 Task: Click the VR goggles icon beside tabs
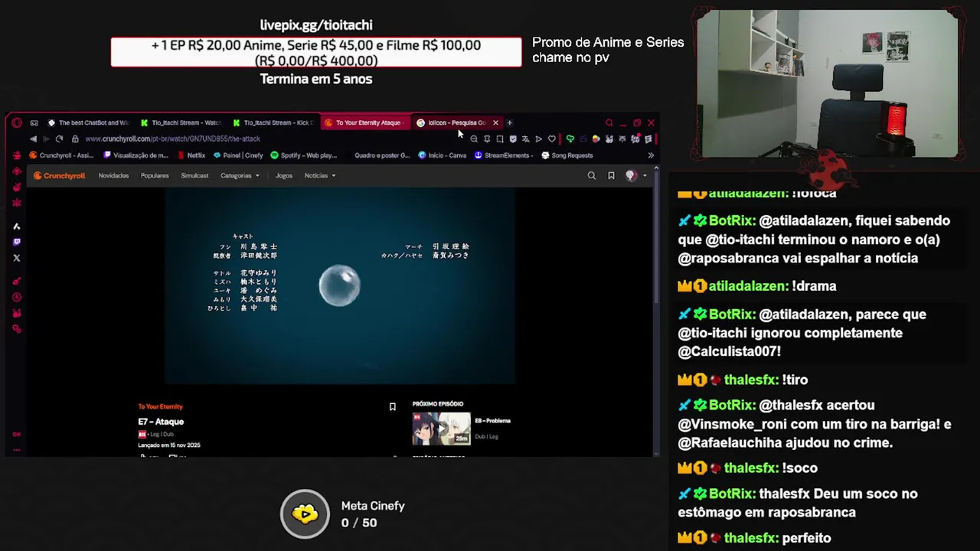(34, 122)
